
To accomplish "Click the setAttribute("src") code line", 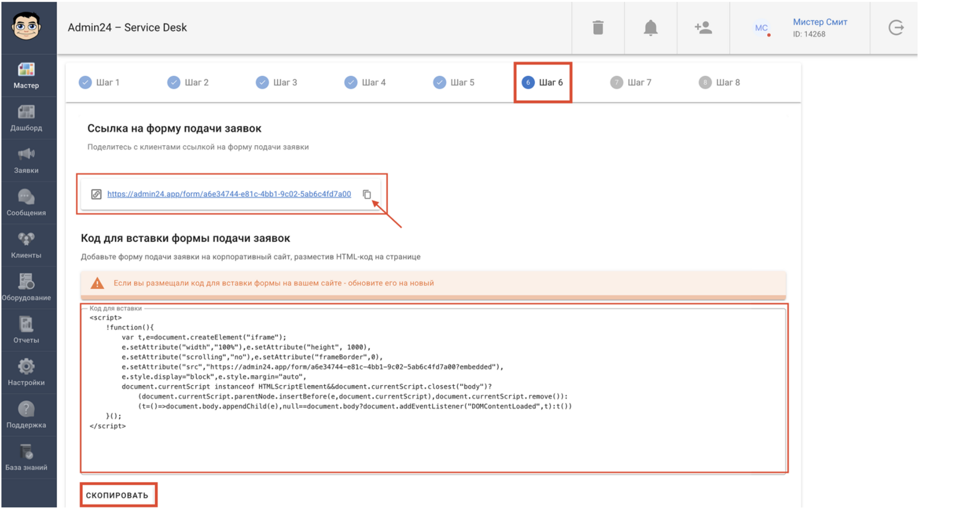I will (312, 367).
